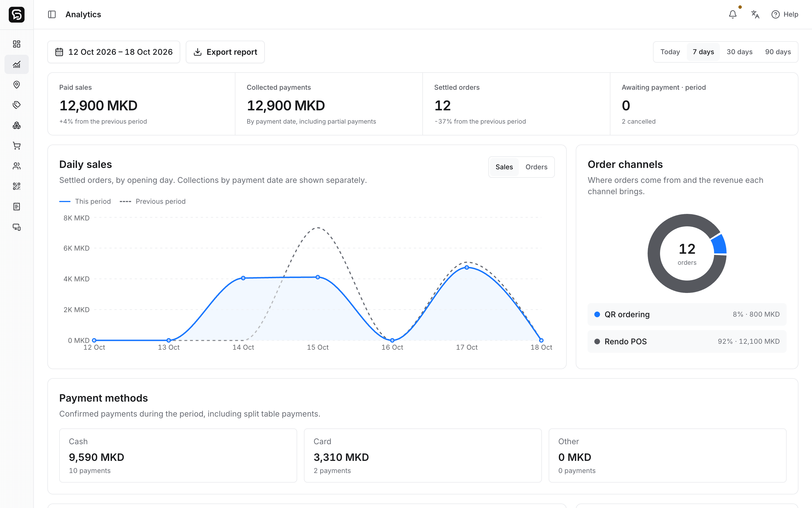Click the 15 Oct data point on chart
Image resolution: width=812 pixels, height=508 pixels.
[318, 277]
